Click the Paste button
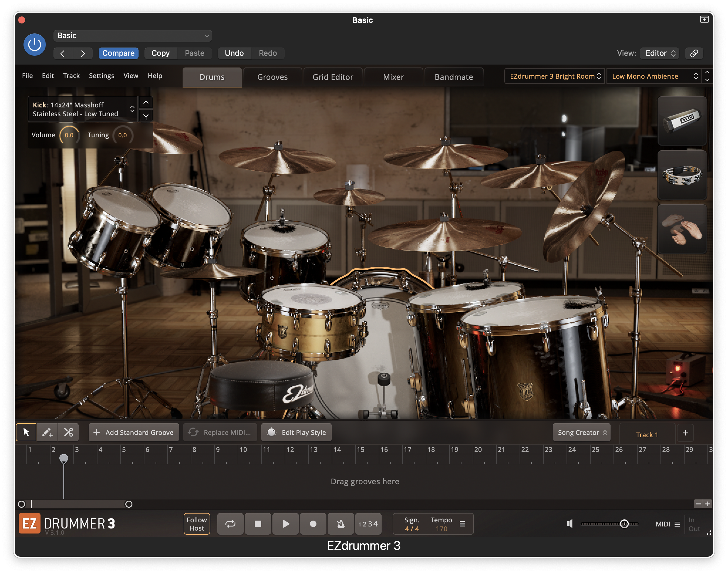Viewport: 728px width, 574px height. point(195,53)
